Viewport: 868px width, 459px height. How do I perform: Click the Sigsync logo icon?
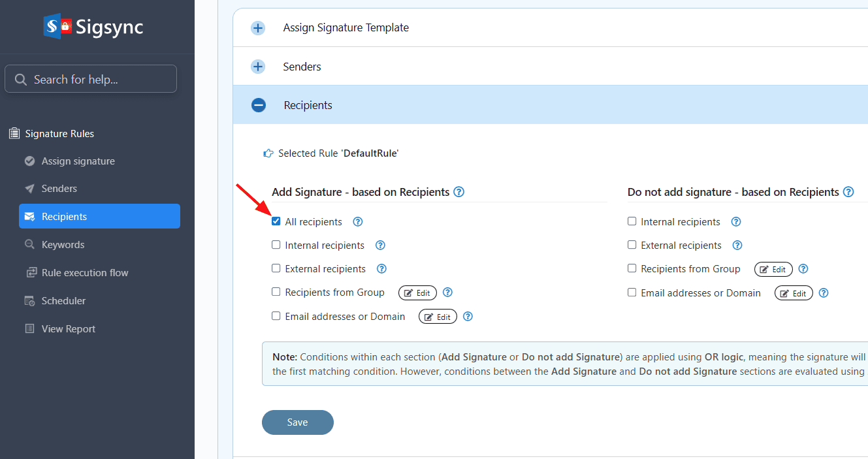(x=58, y=27)
